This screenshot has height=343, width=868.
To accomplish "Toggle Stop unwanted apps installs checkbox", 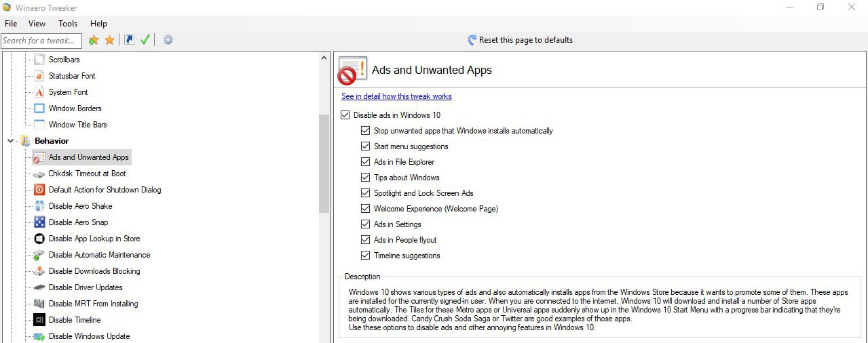I will point(366,131).
